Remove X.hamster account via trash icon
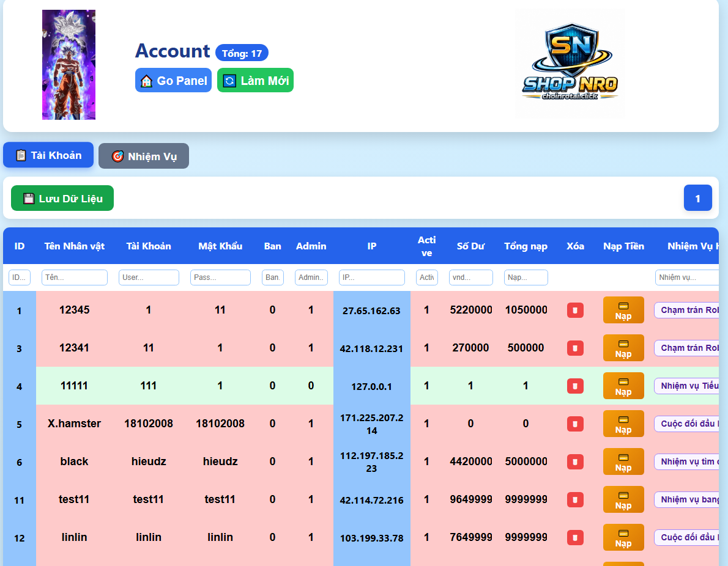 click(575, 424)
